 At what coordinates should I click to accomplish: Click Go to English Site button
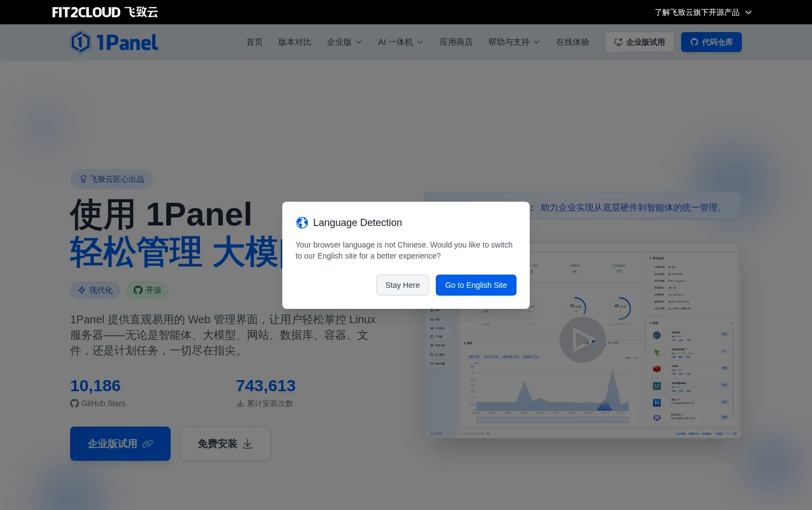coord(476,285)
